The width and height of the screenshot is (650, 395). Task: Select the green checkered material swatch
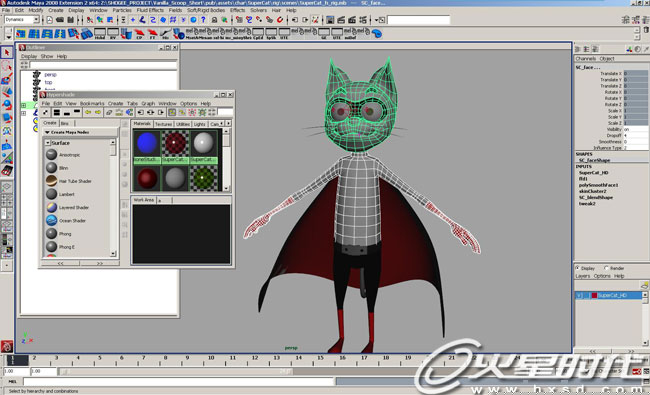pos(203,178)
